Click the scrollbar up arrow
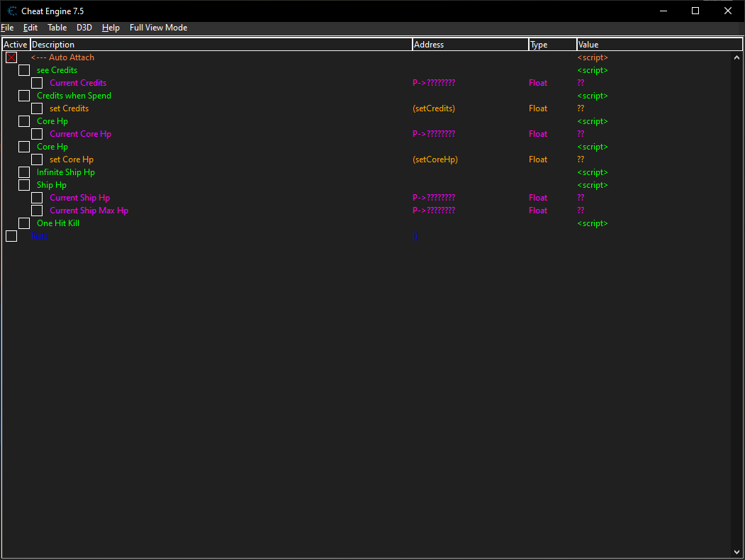 (736, 57)
